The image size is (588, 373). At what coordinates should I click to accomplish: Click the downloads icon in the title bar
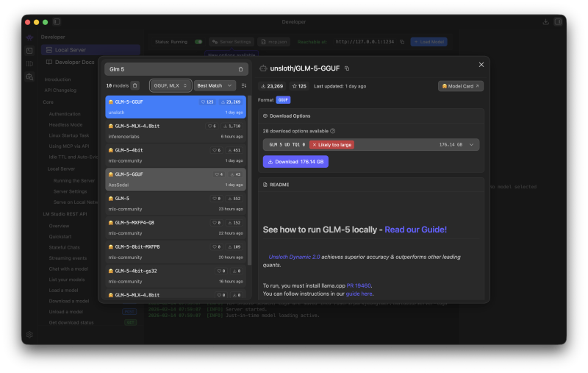(545, 22)
